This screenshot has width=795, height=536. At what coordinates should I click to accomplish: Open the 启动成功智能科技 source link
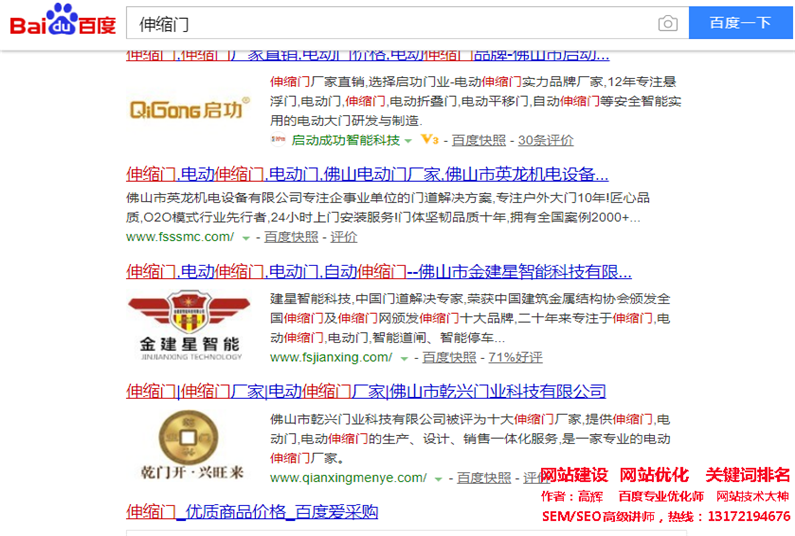point(345,140)
